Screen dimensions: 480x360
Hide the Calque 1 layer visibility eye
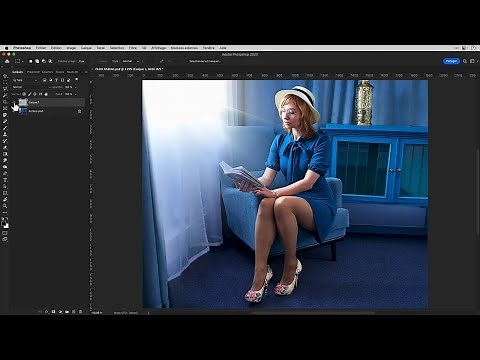click(x=13, y=102)
